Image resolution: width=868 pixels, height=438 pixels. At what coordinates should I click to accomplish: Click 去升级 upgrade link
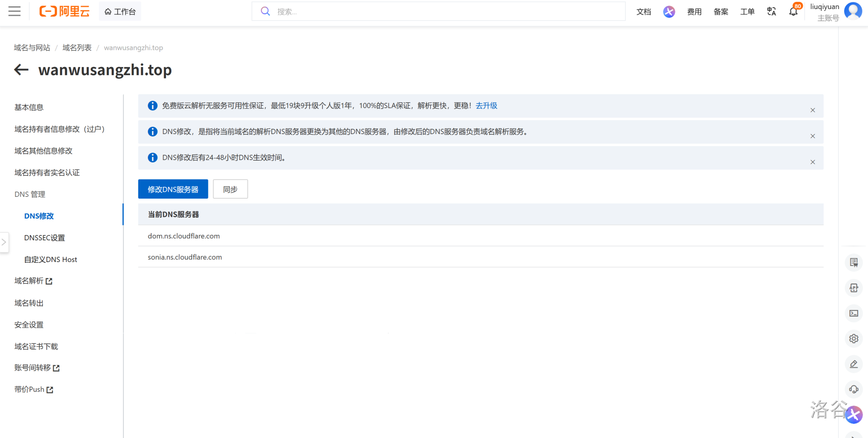pyautogui.click(x=486, y=105)
